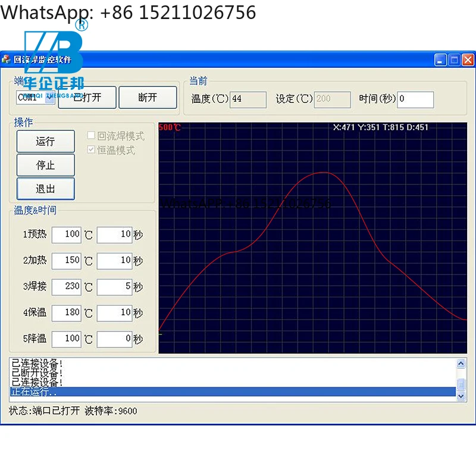Maximize the reflow monitoring window

pyautogui.click(x=454, y=59)
